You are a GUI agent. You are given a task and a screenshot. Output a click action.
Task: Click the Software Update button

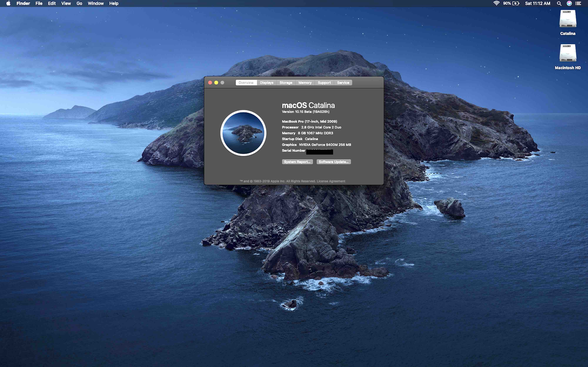pyautogui.click(x=333, y=162)
